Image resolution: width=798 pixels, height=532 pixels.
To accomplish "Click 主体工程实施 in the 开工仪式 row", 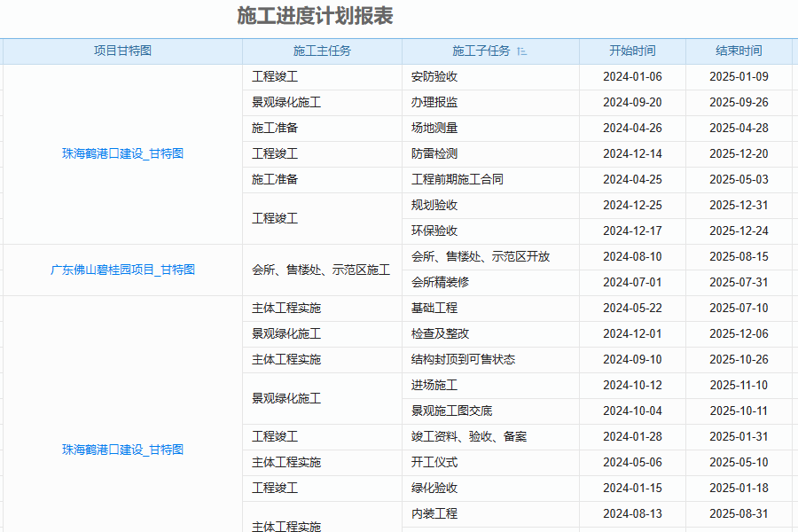I will pos(322,462).
